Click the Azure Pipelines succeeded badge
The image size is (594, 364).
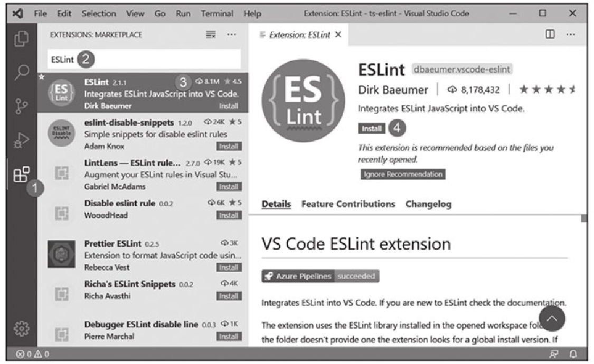click(320, 276)
